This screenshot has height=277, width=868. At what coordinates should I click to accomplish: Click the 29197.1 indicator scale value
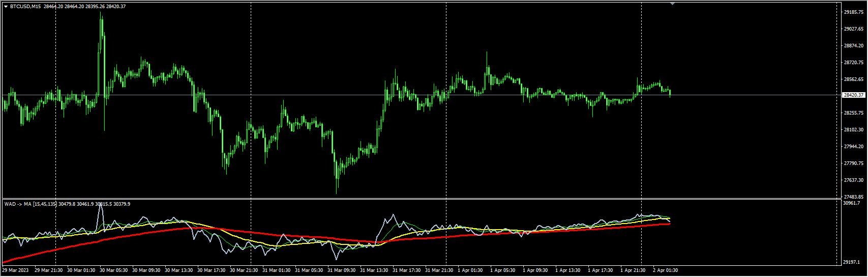click(851, 262)
